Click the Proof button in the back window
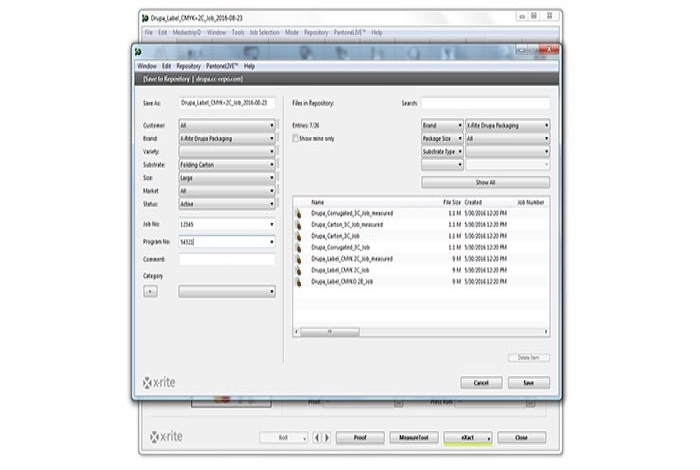 pos(360,438)
